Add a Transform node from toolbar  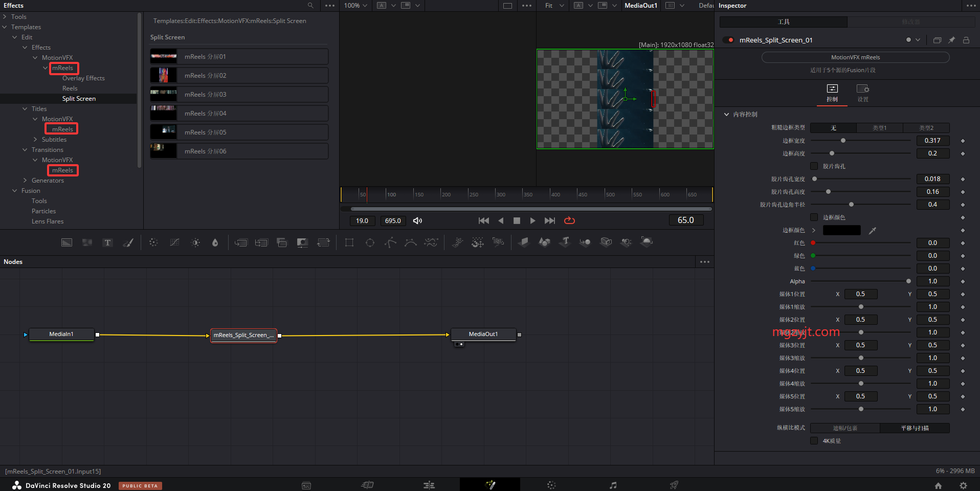[323, 242]
